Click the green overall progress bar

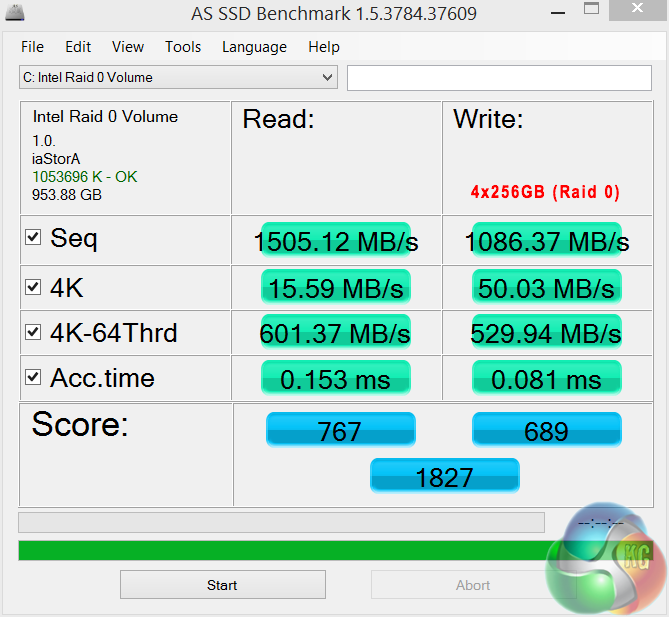click(x=335, y=550)
